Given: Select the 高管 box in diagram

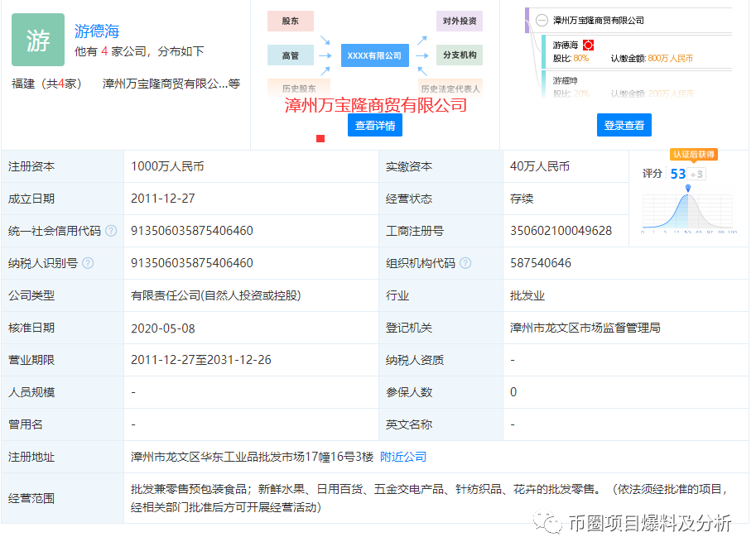Looking at the screenshot, I should [x=291, y=55].
